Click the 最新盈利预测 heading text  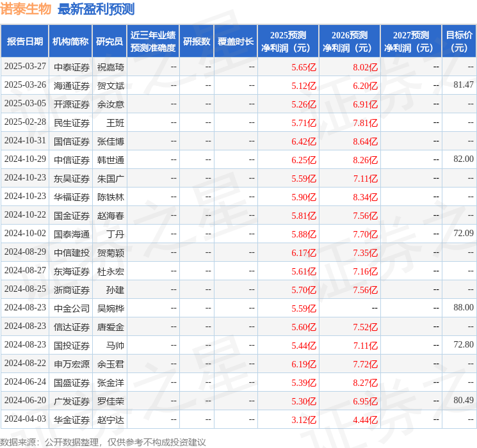[x=96, y=9]
